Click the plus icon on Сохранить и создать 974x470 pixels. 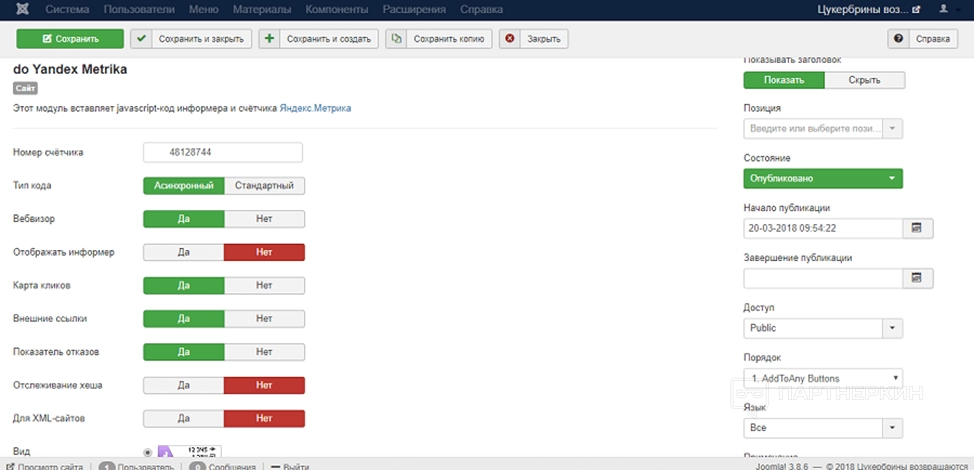point(269,38)
